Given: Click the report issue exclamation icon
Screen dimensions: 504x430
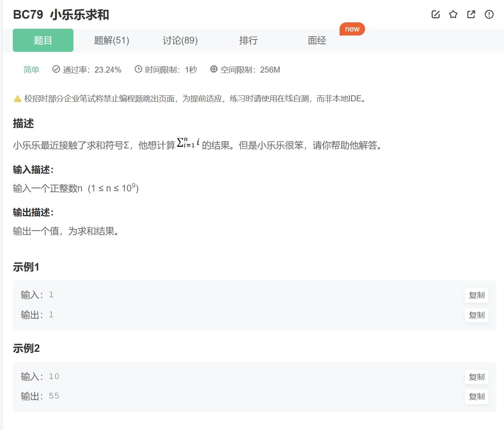Looking at the screenshot, I should [489, 14].
